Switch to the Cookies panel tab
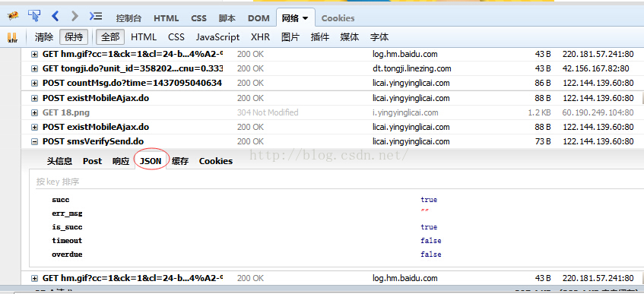The width and height of the screenshot is (644, 294). click(x=338, y=18)
